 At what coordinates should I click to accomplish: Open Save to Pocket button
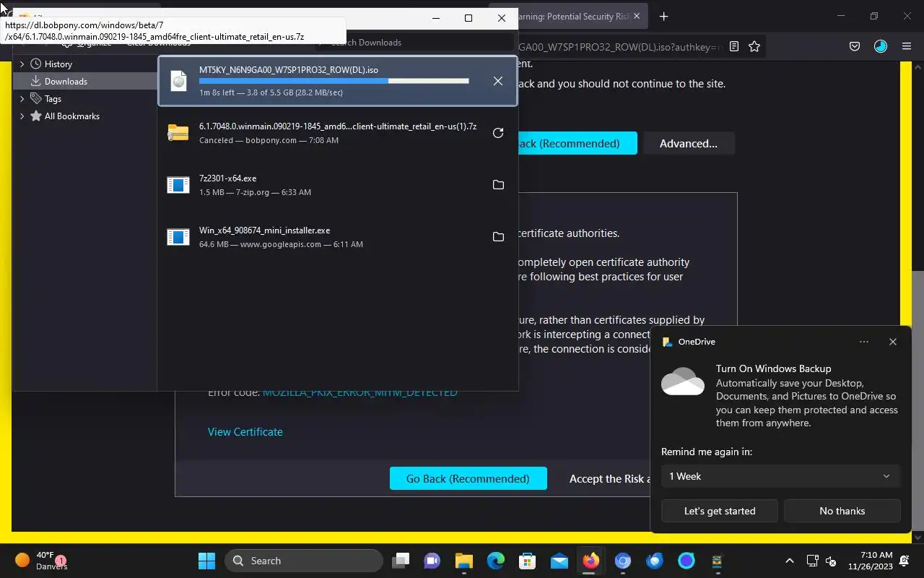coord(855,46)
